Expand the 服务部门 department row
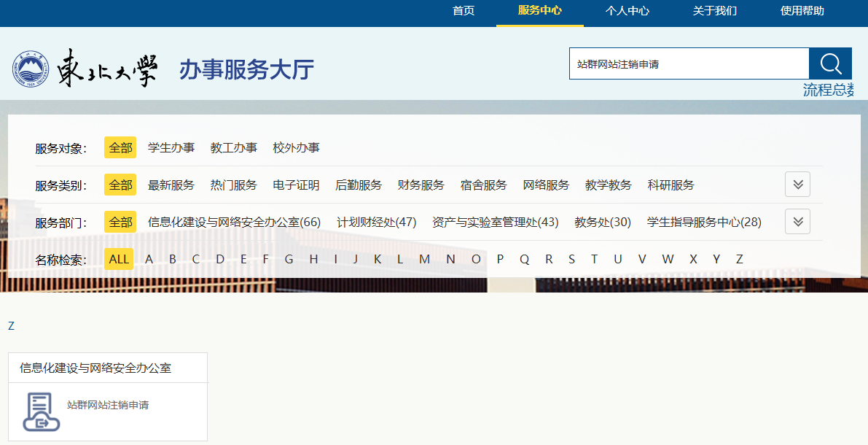This screenshot has height=445, width=868. [797, 222]
